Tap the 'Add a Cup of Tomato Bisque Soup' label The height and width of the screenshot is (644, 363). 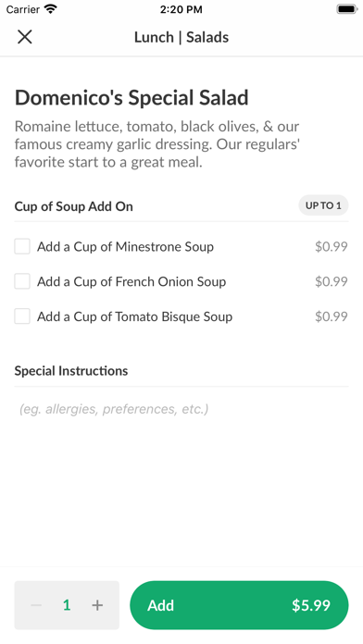point(135,316)
